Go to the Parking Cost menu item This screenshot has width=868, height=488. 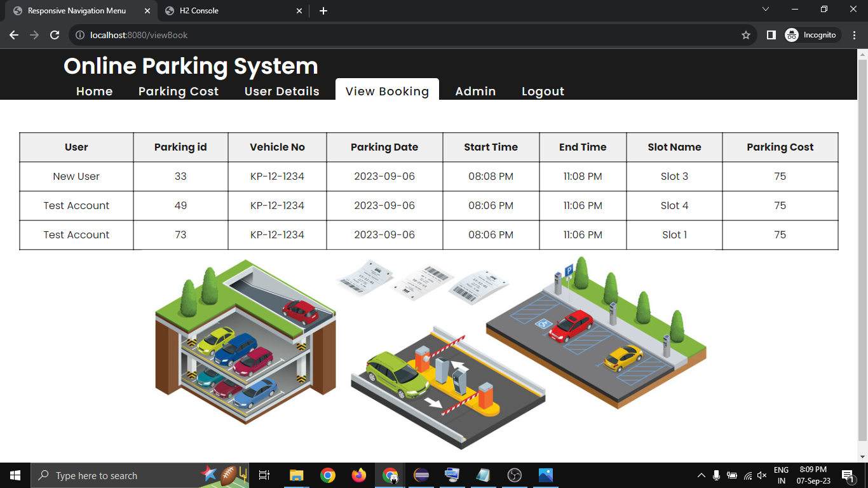pos(179,91)
